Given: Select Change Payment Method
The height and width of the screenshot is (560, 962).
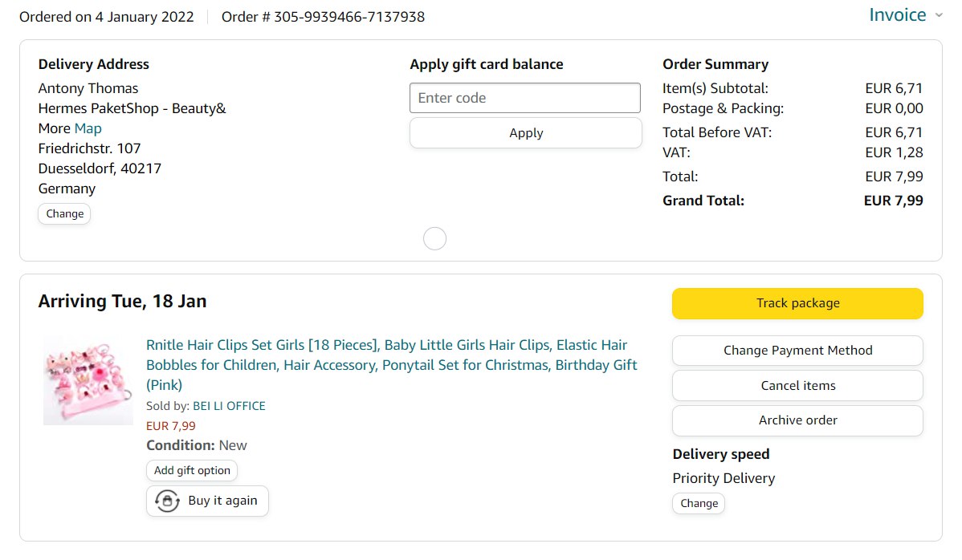Looking at the screenshot, I should pos(797,351).
